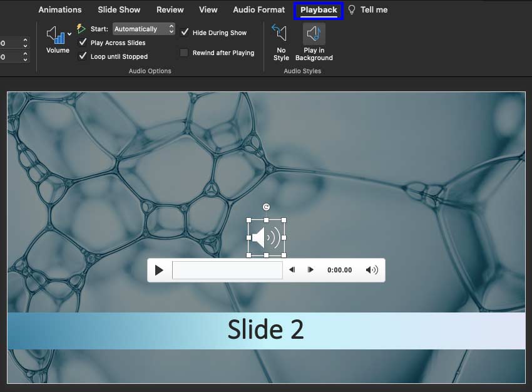This screenshot has width=532, height=392.
Task: Switch to the Audio Format tab
Action: point(258,9)
